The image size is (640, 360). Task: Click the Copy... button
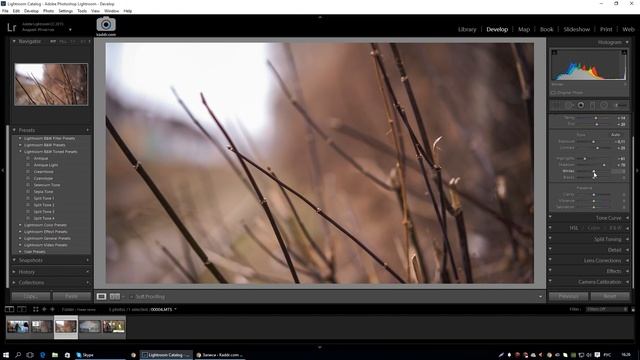(31, 296)
